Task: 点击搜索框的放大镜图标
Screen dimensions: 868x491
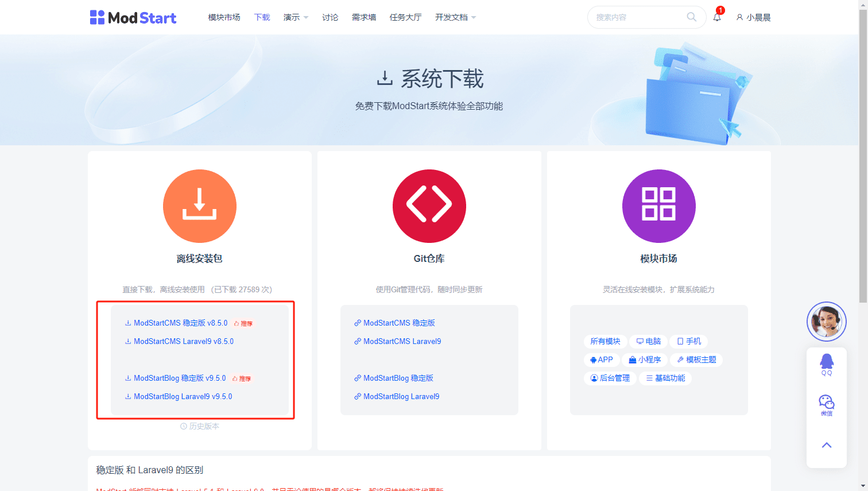Action: point(691,17)
